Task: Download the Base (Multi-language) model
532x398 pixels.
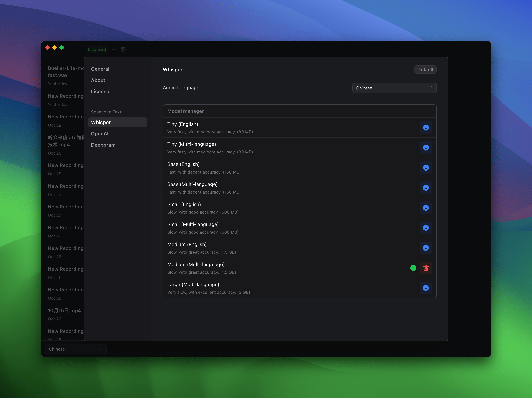Action: 426,188
